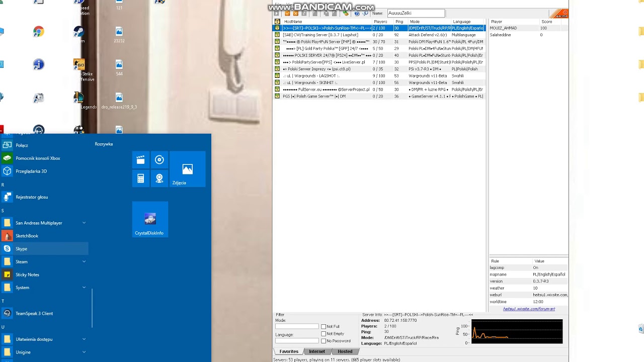Select the Wargrounds - SKINHIT server row
The width and height of the screenshot is (644, 362).
(x=379, y=82)
